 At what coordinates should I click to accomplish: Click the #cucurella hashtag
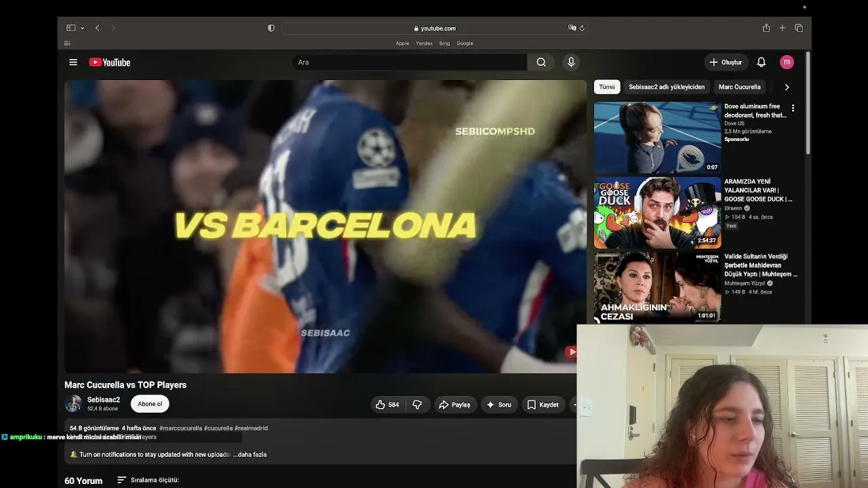click(218, 428)
